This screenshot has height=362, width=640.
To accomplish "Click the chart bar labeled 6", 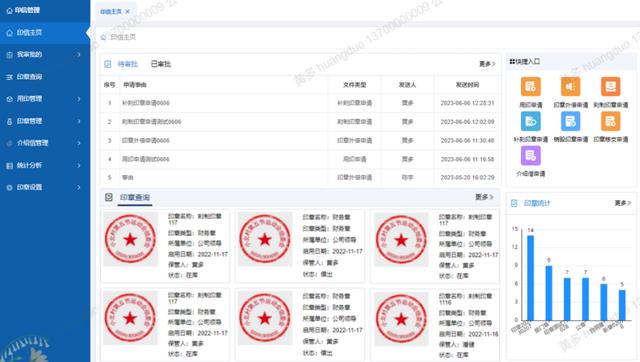I will coord(604,302).
